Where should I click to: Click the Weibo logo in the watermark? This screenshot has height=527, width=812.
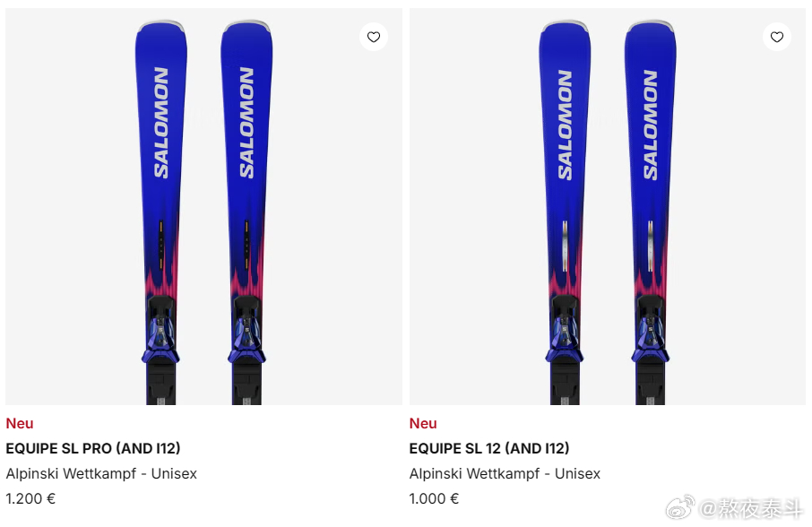[680, 507]
